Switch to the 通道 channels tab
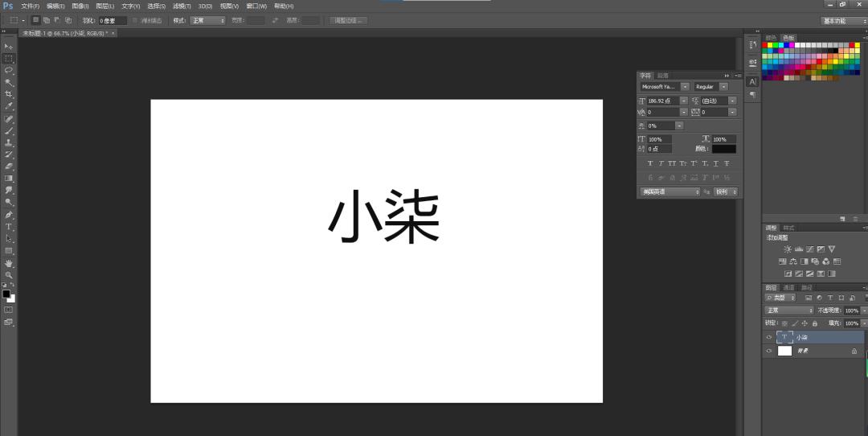 point(789,287)
